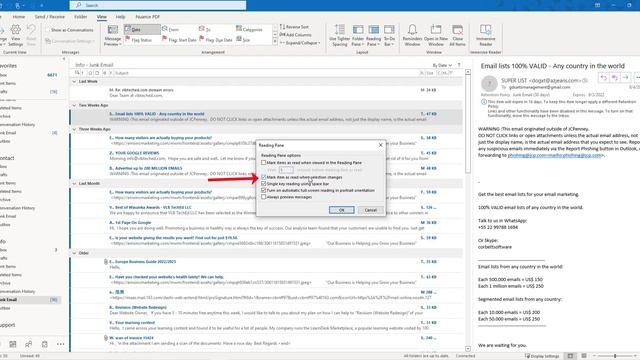Open the Tasks view icon at bottom left
Viewport: 640px width, 360px height.
click(44, 344)
